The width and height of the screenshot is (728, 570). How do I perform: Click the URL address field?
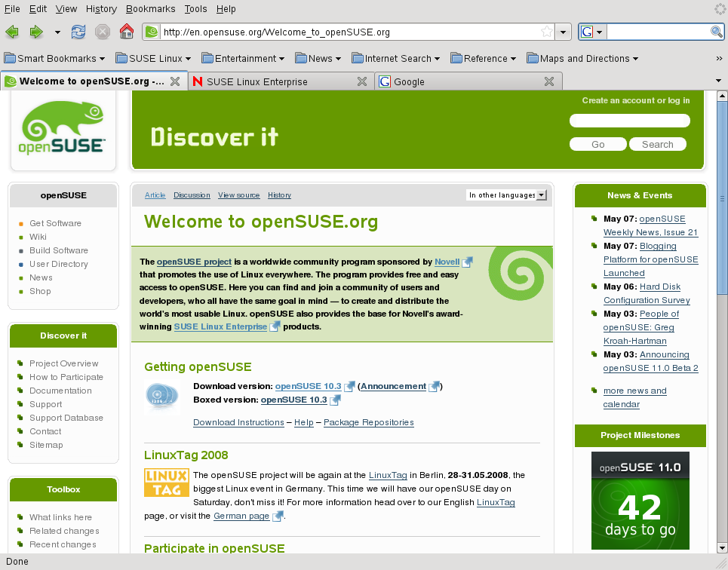pos(351,32)
